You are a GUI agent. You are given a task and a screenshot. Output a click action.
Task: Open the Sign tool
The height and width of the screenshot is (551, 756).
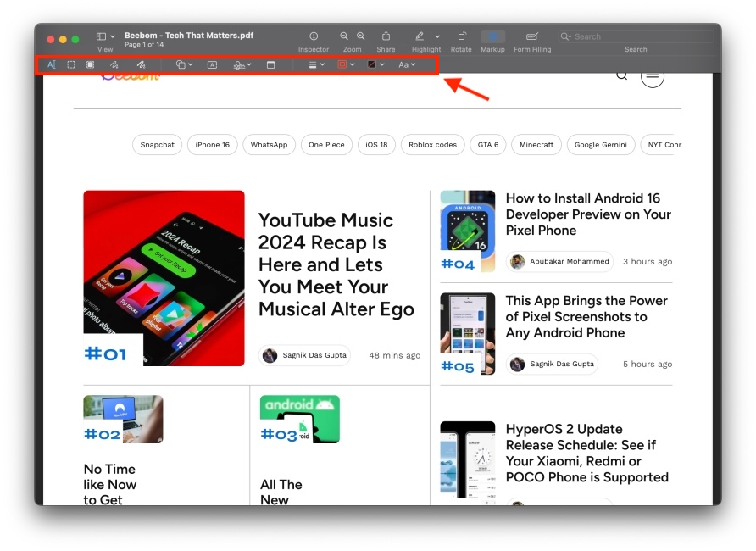(x=240, y=64)
